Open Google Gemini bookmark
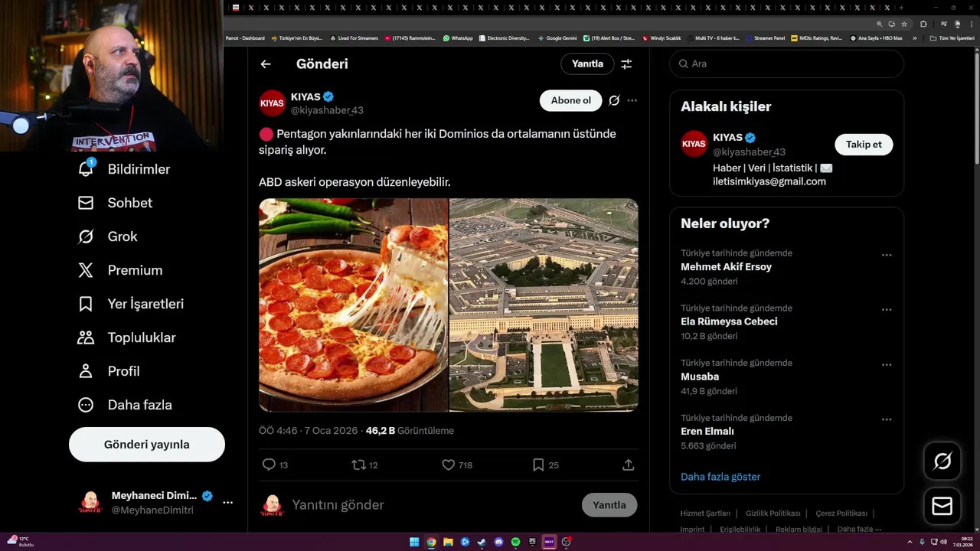This screenshot has width=980, height=551. point(557,37)
